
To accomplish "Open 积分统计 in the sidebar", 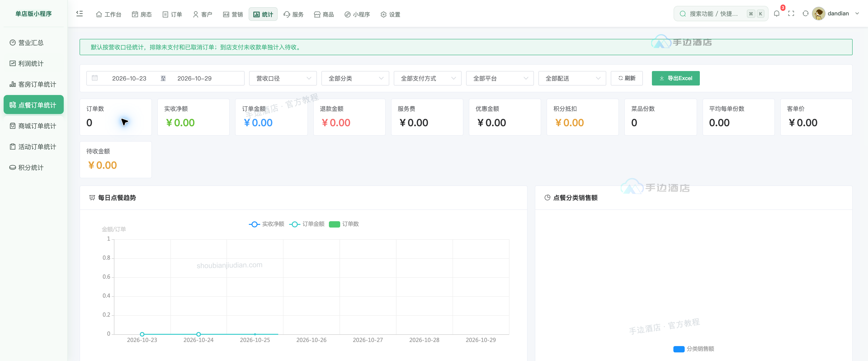I will pos(34,168).
